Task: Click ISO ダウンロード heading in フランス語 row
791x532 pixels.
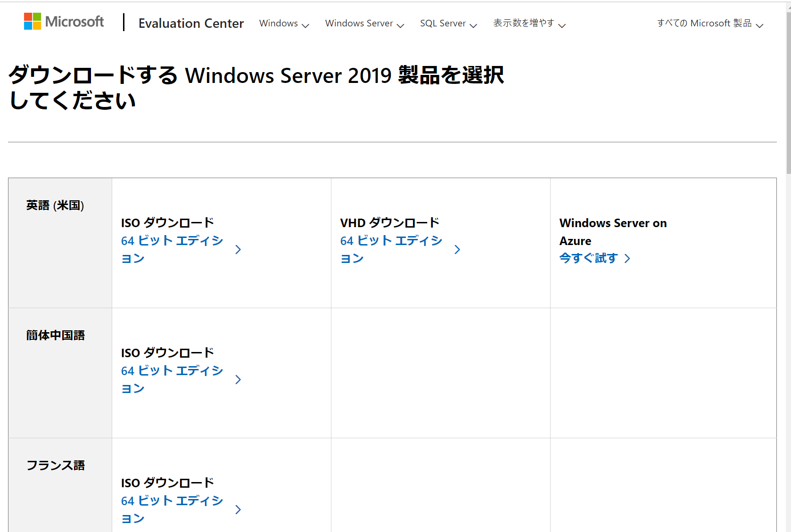Action: [167, 483]
